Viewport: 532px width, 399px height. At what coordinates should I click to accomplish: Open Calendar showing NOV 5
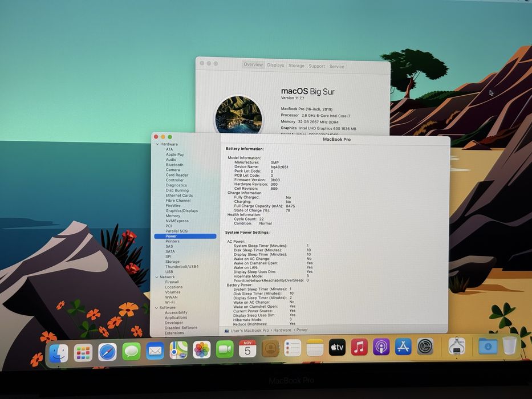tap(247, 349)
